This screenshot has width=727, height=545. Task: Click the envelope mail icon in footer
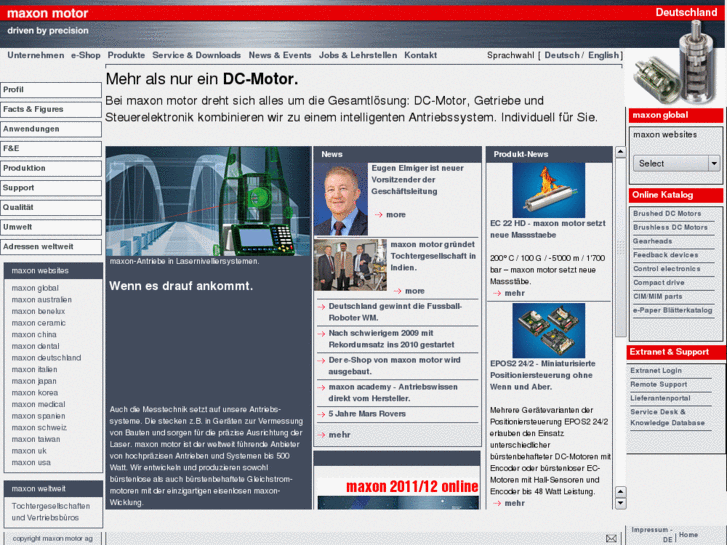click(611, 539)
